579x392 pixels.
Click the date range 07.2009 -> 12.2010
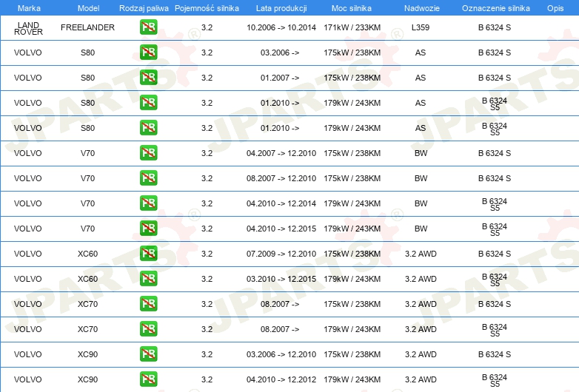pyautogui.click(x=281, y=254)
